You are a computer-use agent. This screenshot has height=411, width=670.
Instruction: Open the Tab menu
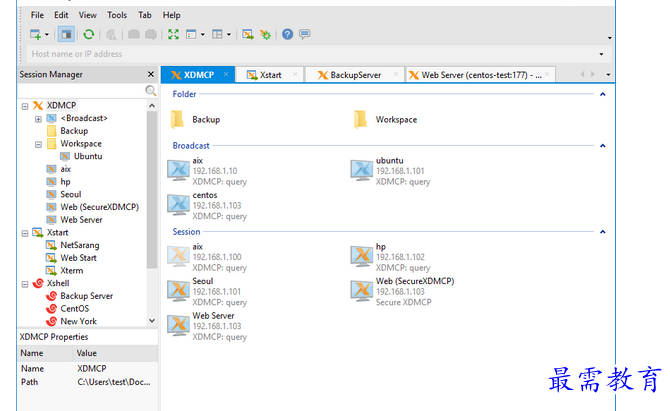click(x=145, y=15)
